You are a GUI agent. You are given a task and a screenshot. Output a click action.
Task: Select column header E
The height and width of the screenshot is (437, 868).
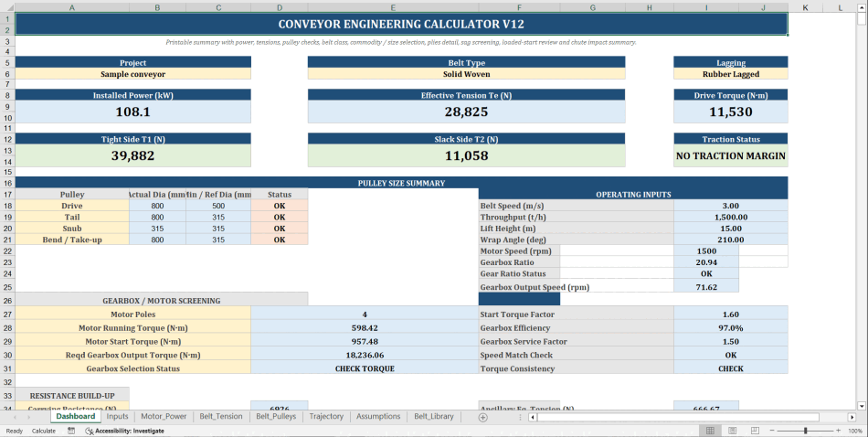[392, 7]
